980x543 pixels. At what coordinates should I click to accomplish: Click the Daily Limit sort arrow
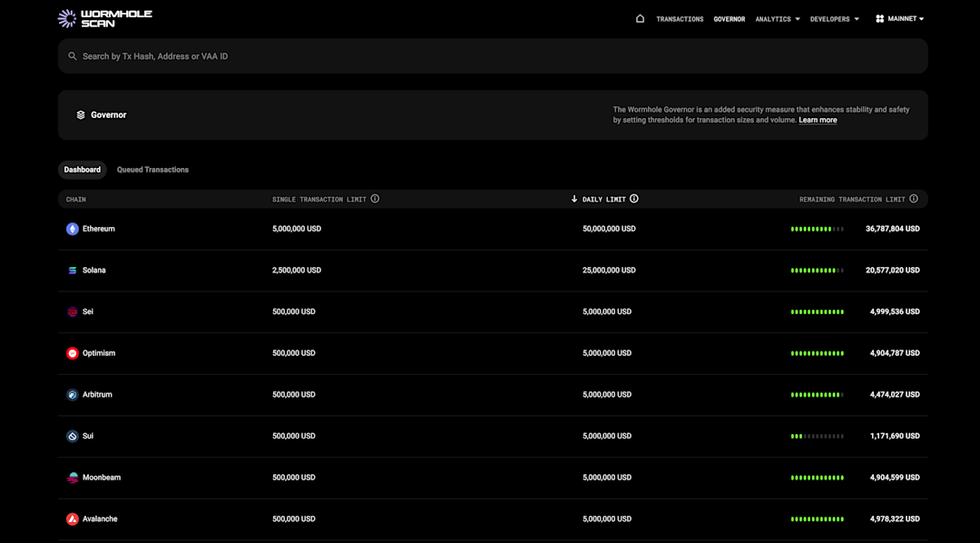click(x=574, y=199)
